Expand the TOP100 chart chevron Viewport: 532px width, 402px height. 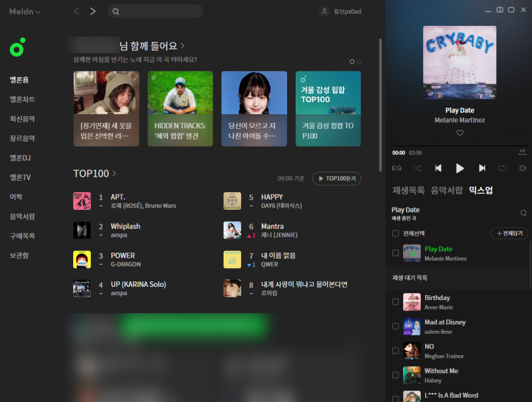tap(115, 173)
